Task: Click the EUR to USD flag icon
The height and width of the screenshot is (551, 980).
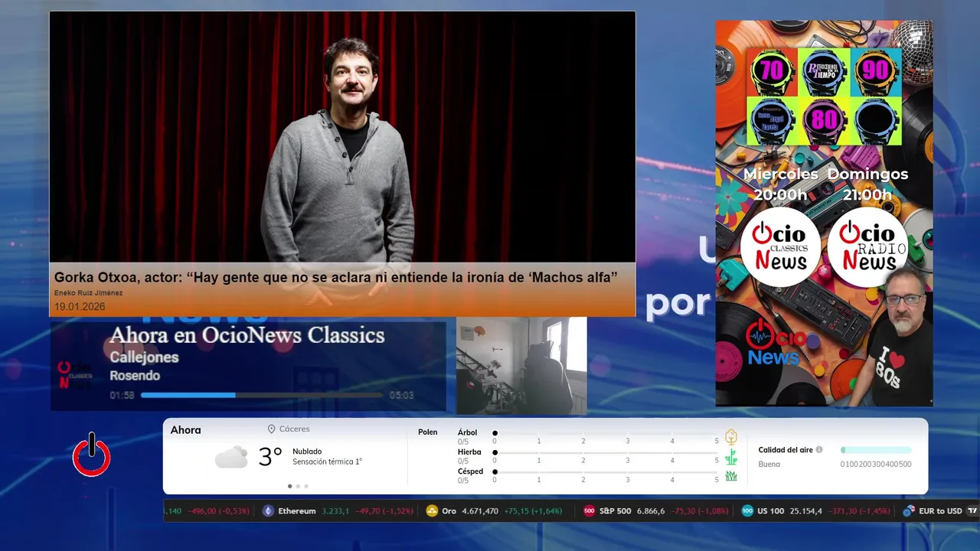Action: click(x=909, y=511)
